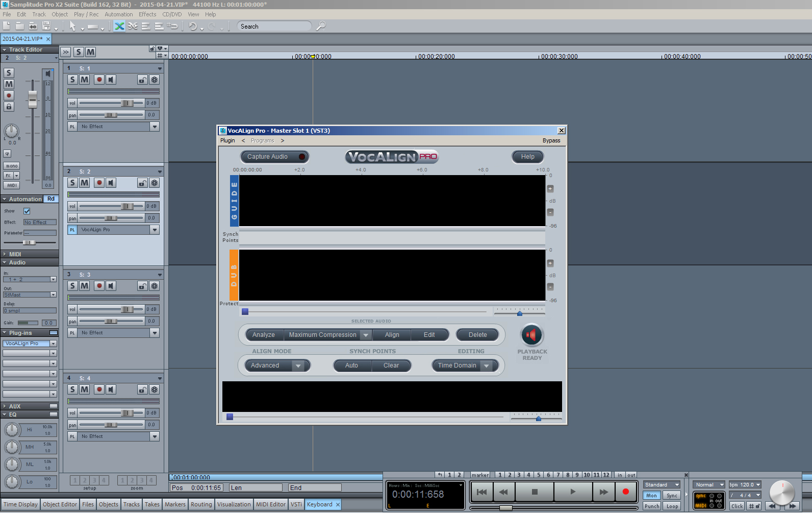Click the Auto synch points button
Image resolution: width=812 pixels, height=513 pixels.
pos(351,365)
